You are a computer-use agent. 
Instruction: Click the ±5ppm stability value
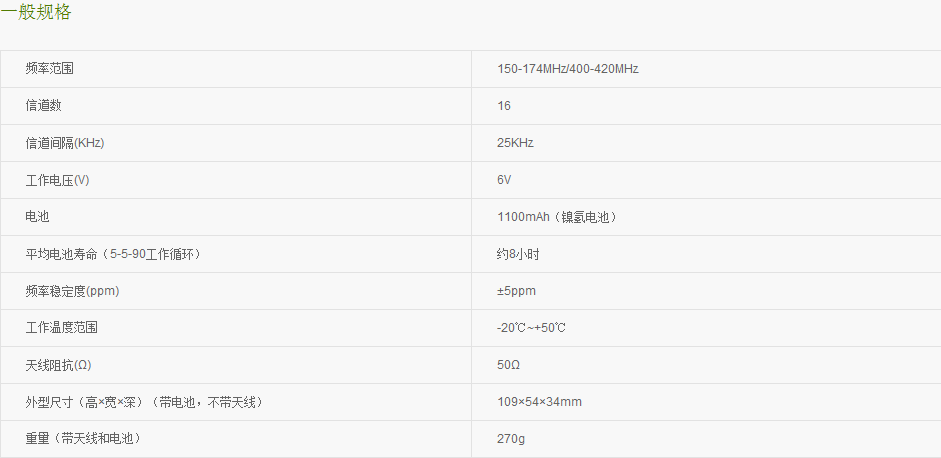click(516, 291)
